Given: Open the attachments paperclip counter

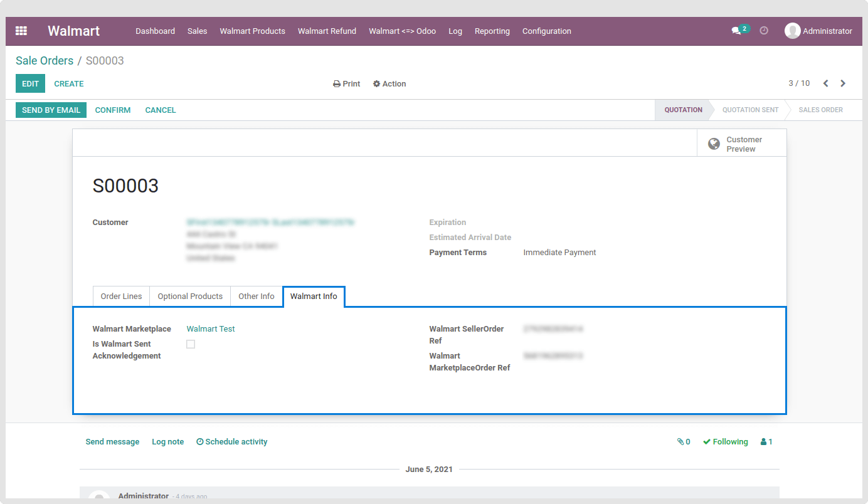Looking at the screenshot, I should 684,442.
